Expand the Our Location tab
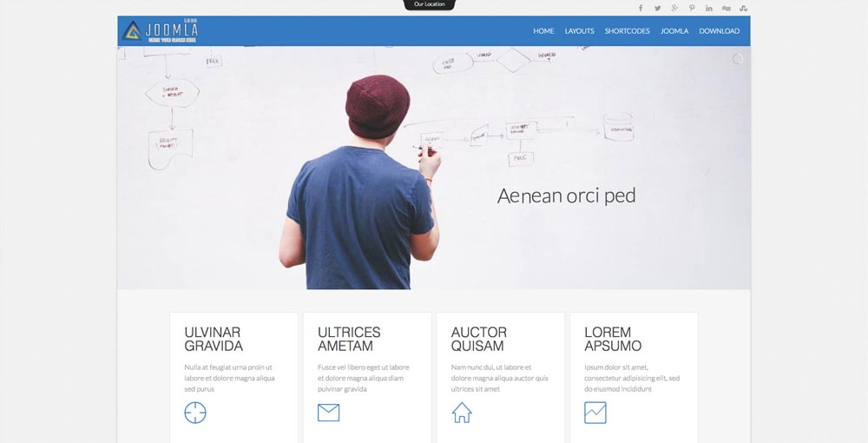The width and height of the screenshot is (868, 443). pos(429,4)
